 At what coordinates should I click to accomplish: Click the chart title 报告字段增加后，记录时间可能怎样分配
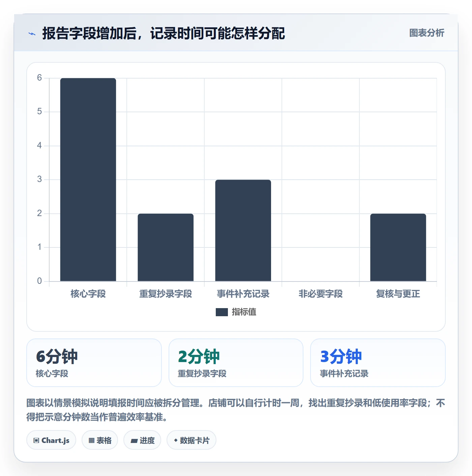click(164, 33)
